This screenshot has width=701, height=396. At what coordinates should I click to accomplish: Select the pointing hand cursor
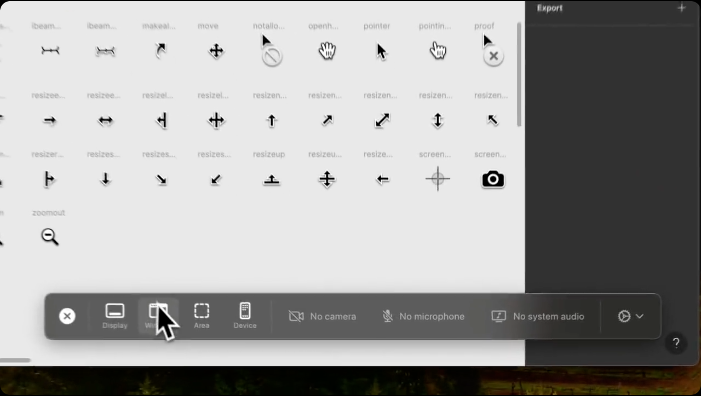coord(438,51)
